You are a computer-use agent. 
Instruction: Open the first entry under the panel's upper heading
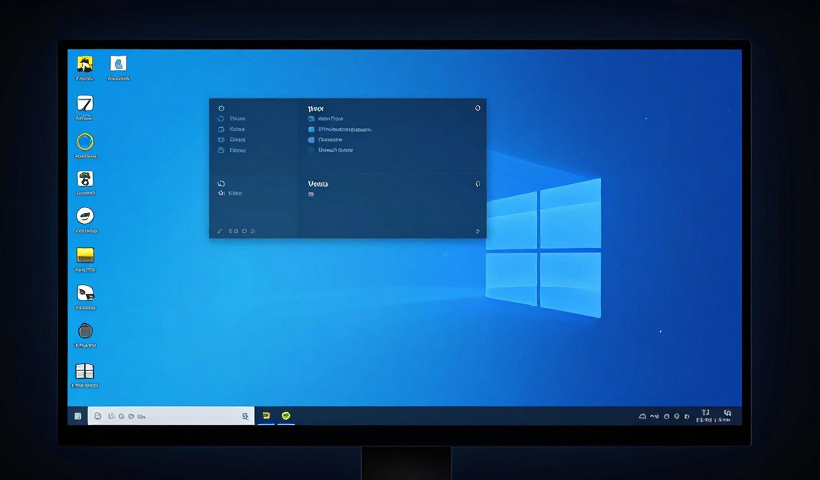[325, 119]
